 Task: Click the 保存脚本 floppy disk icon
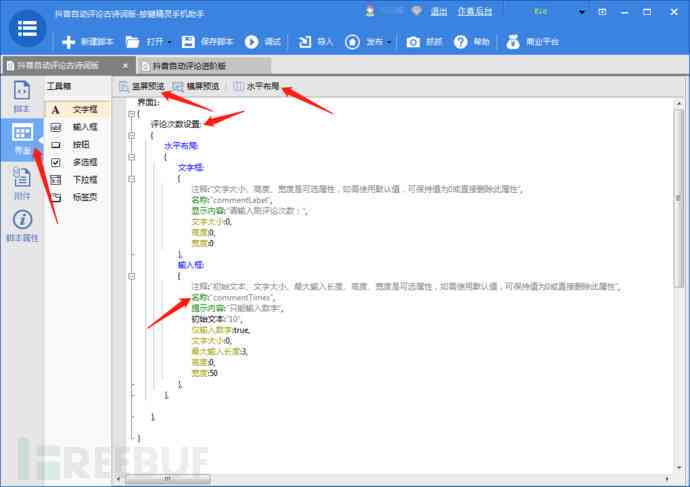pyautogui.click(x=188, y=42)
